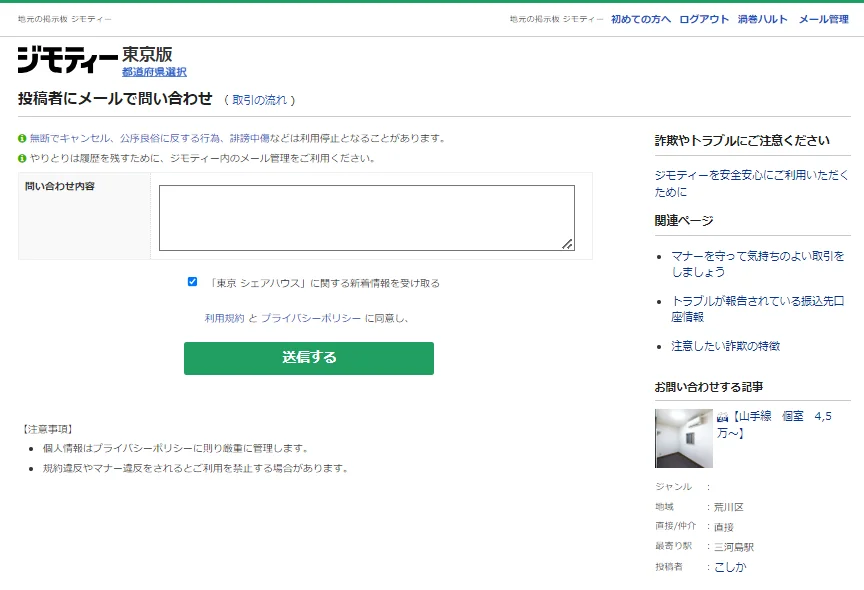The width and height of the screenshot is (864, 590).
Task: Click the 荒川区 region value
Action: [x=728, y=507]
